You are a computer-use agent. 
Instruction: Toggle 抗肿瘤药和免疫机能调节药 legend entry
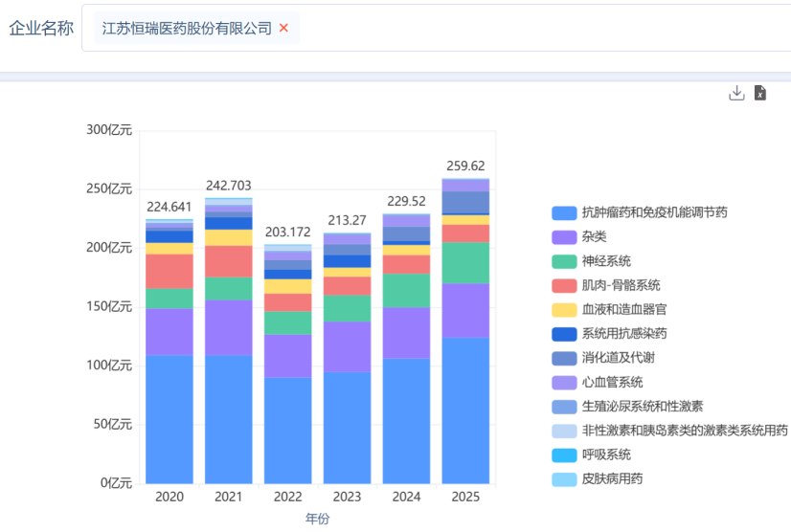click(639, 212)
